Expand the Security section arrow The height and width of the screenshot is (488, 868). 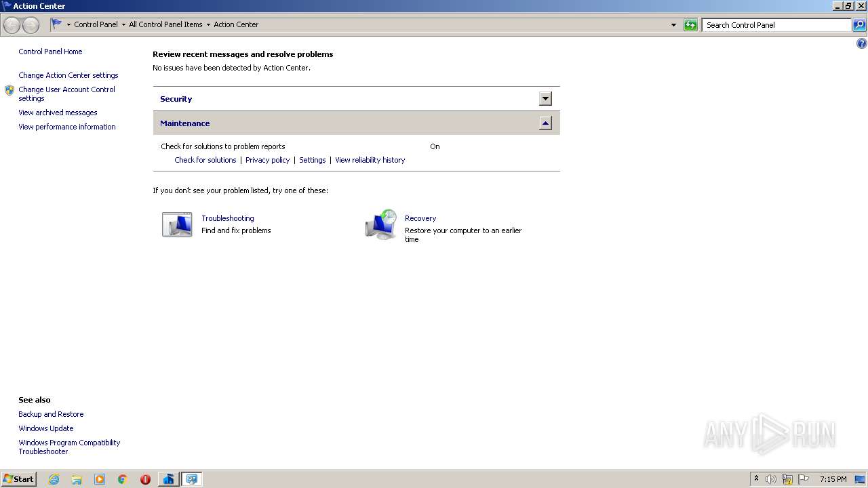pos(545,99)
